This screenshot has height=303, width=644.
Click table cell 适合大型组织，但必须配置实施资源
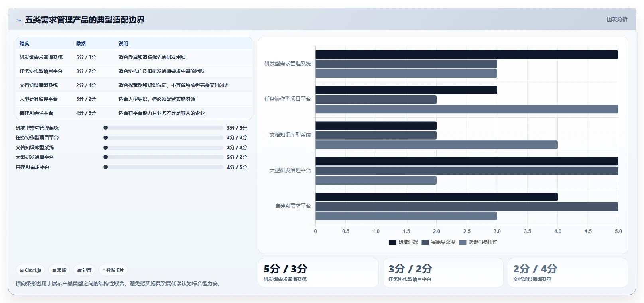pos(157,99)
